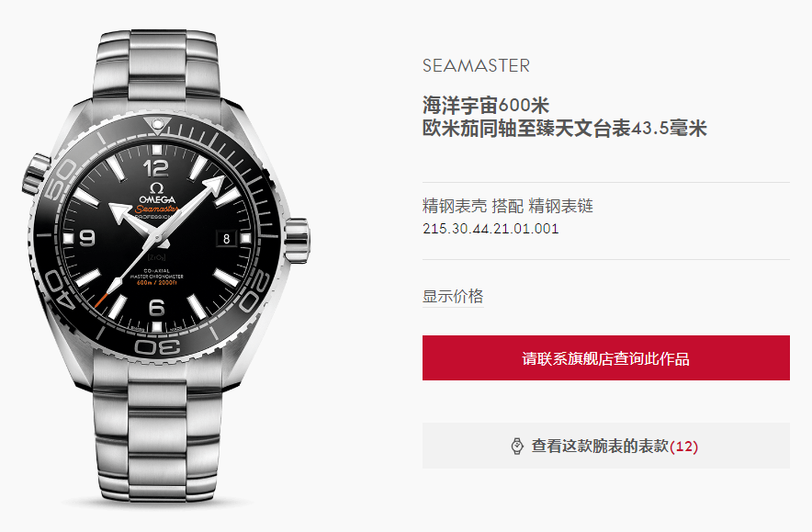Click the red (12) variants count
The height and width of the screenshot is (532, 812).
click(684, 447)
